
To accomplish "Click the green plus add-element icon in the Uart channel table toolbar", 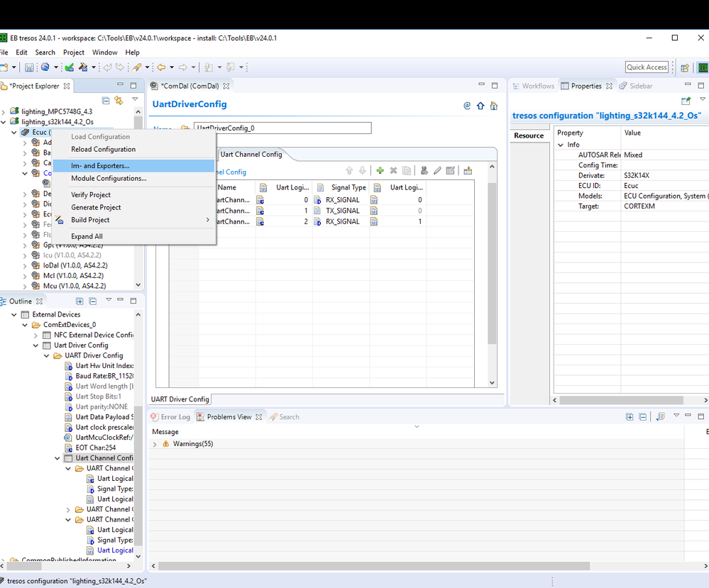I will 380,171.
